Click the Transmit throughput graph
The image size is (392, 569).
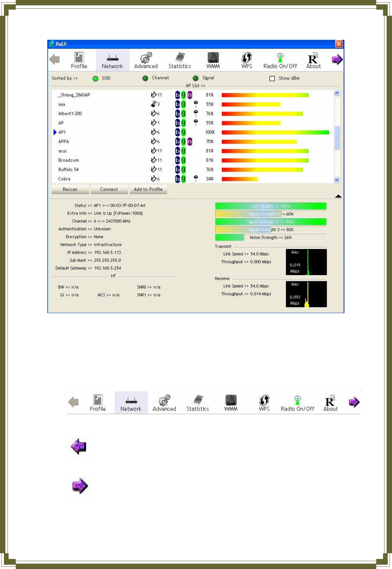[306, 262]
